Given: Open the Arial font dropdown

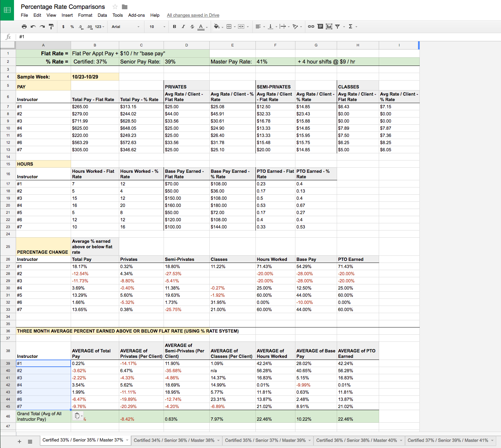Looking at the screenshot, I should (x=126, y=27).
